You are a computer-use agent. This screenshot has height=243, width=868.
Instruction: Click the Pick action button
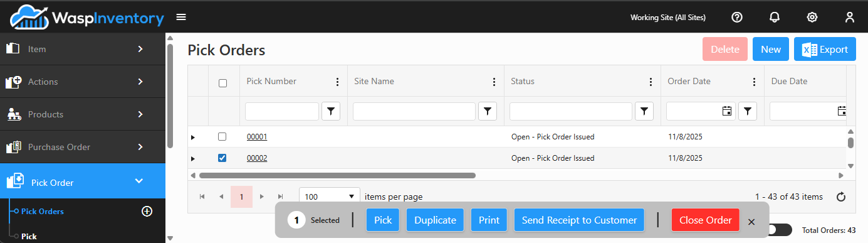click(x=383, y=220)
